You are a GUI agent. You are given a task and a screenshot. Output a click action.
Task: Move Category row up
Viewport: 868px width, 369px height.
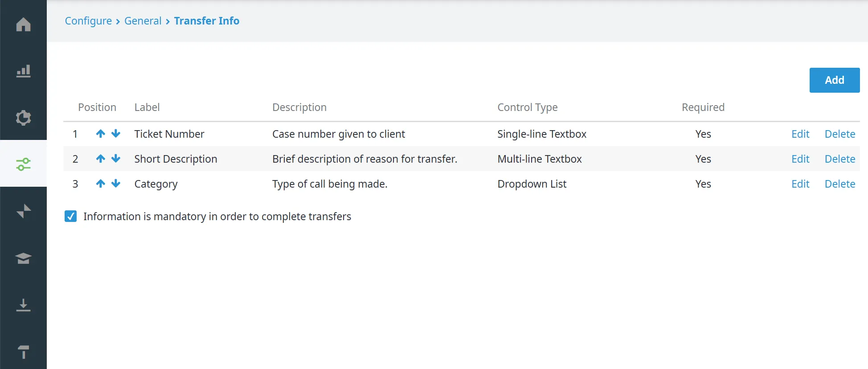[x=101, y=184]
